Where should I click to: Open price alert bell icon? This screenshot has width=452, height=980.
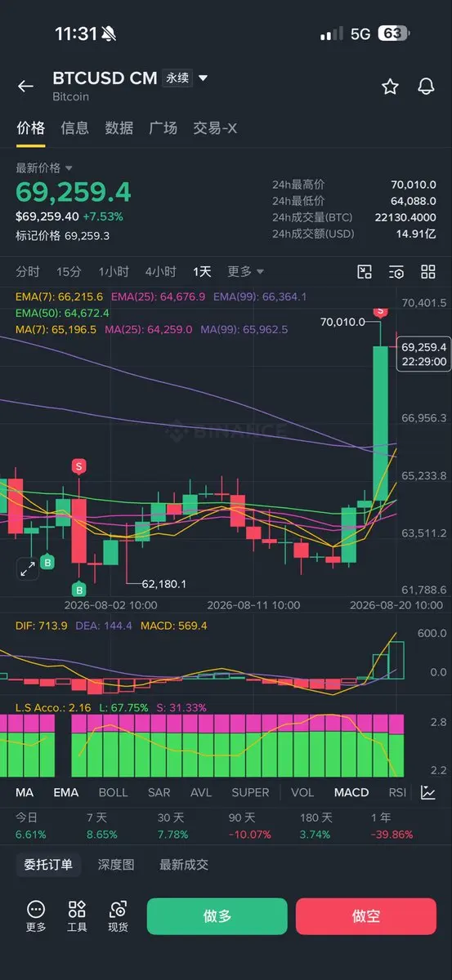(426, 87)
